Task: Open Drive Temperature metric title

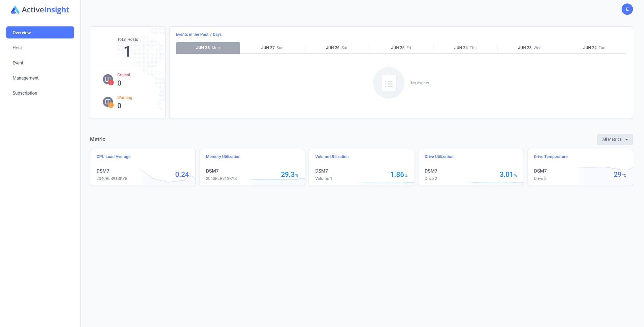Action: (x=551, y=157)
